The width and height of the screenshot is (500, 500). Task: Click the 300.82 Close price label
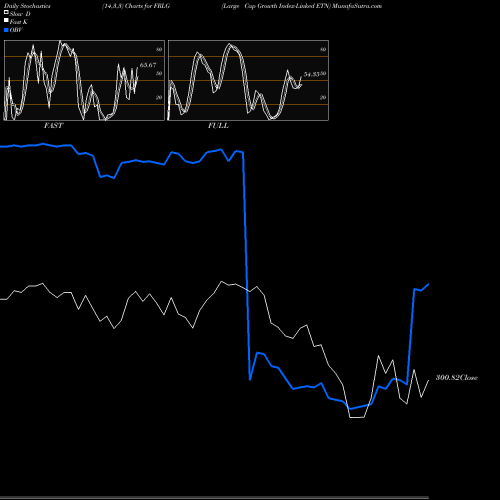(x=457, y=377)
